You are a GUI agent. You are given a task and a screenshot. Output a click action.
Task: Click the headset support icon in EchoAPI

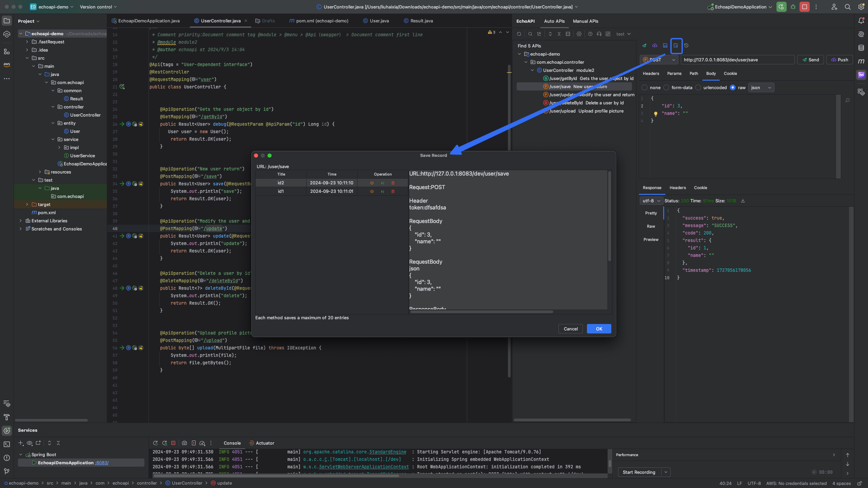coord(599,34)
